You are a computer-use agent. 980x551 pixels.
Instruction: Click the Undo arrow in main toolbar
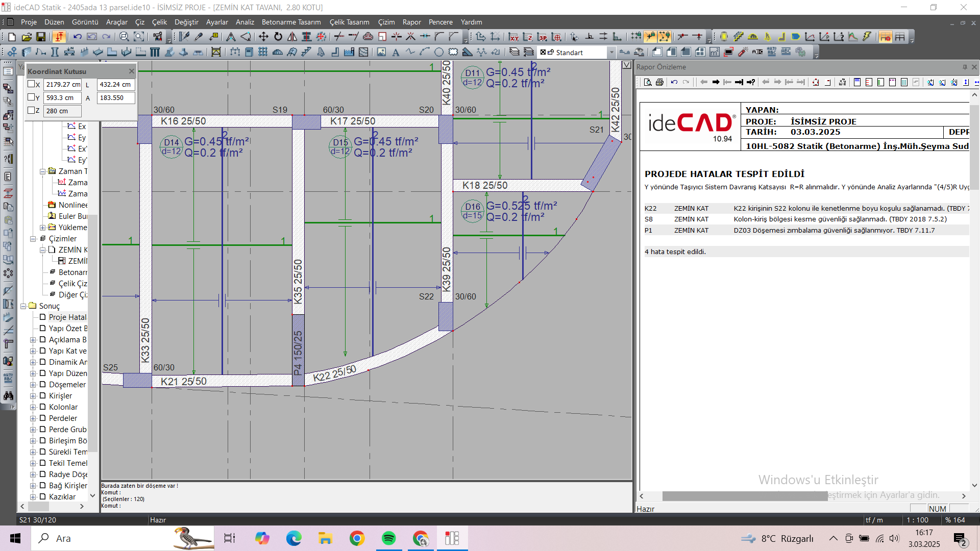click(x=78, y=37)
